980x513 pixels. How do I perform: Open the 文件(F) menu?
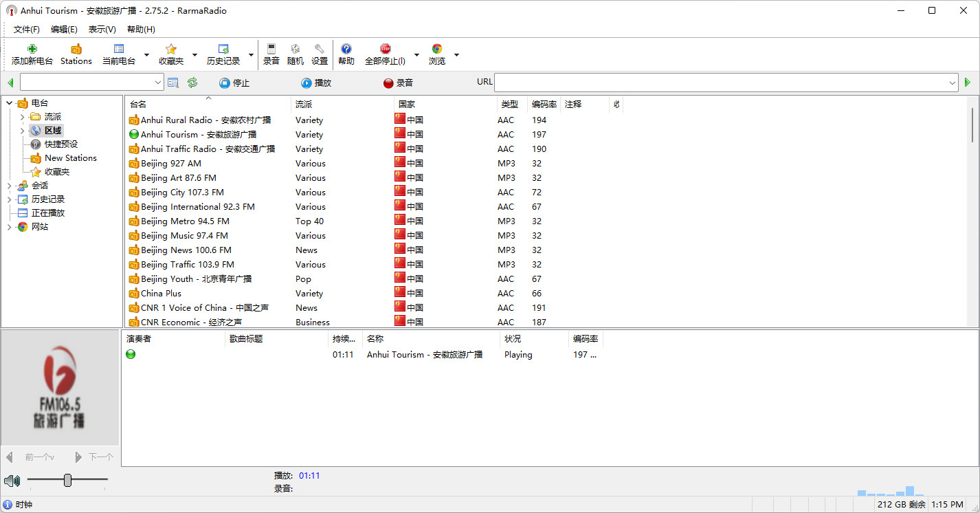pos(27,30)
